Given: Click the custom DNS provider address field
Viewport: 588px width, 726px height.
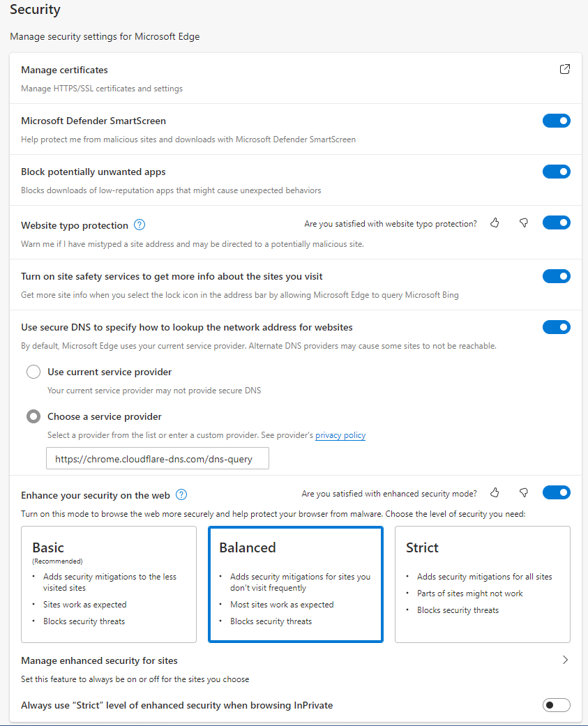Looking at the screenshot, I should [157, 458].
